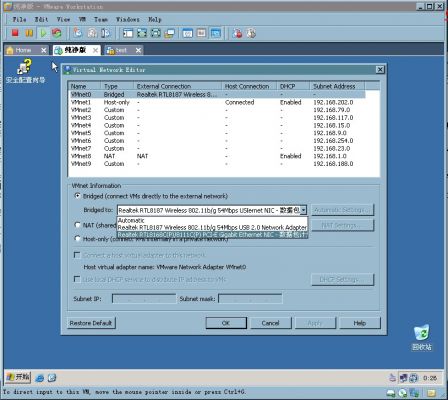Click the green Power On play button
This screenshot has height=400, width=448.
click(43, 33)
